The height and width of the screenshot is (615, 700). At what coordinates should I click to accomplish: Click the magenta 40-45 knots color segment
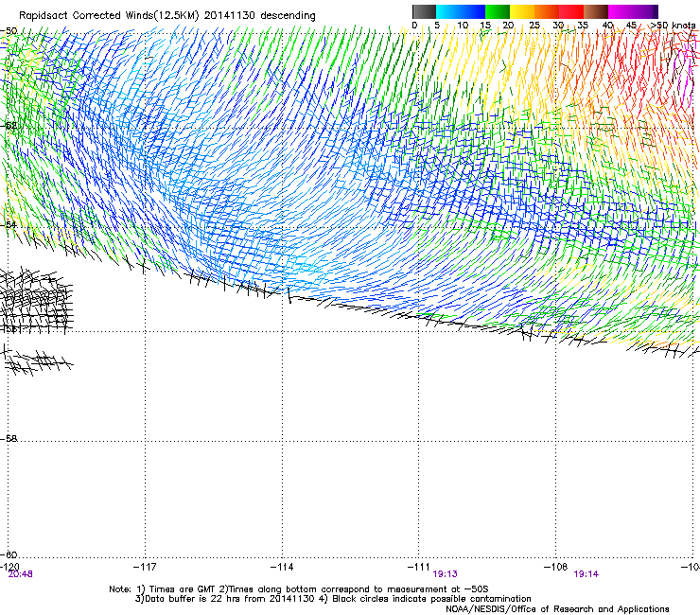(621, 11)
